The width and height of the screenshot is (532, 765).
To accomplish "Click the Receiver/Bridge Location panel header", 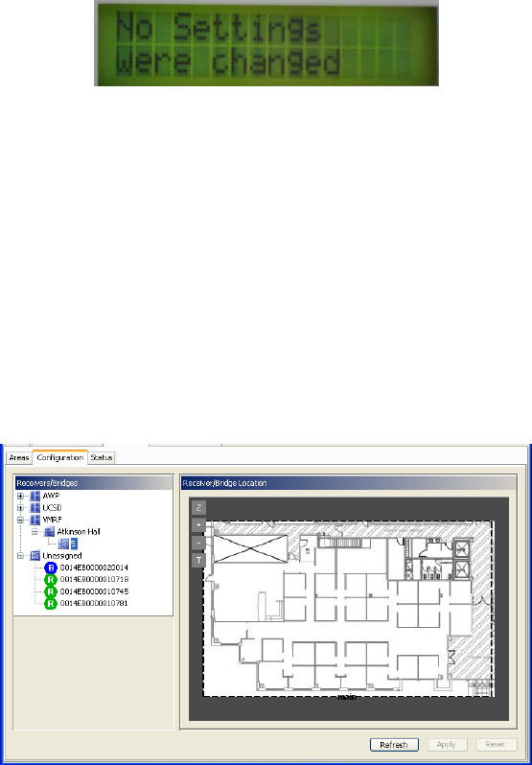I will click(349, 483).
